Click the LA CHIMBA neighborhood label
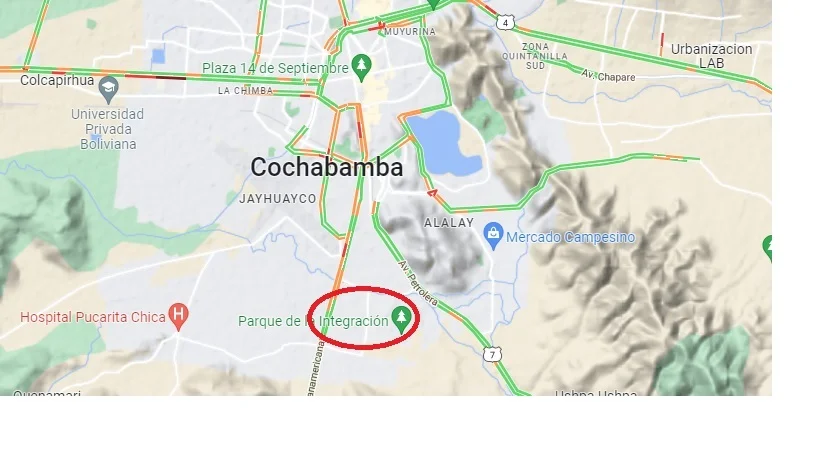Viewport: 819px width, 460px height. [245, 91]
